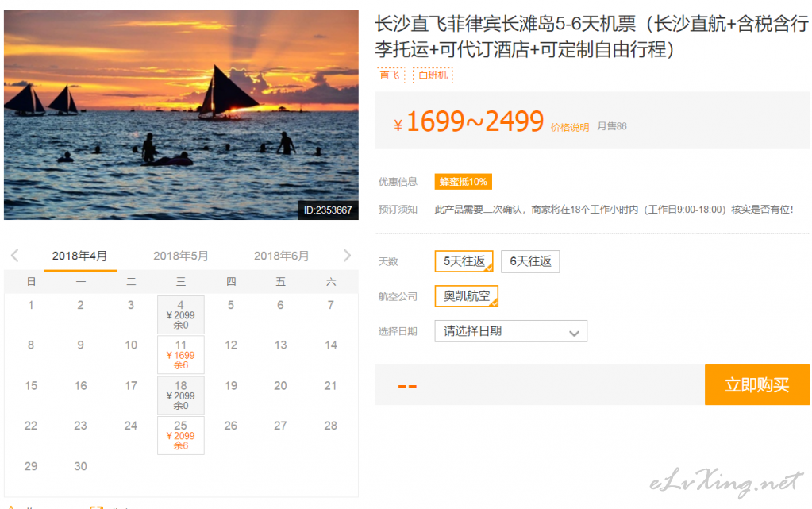Viewport: 812px width, 509px height.
Task: Click the product title 长沙直飞菲律宾长滩岛
Action: coord(591,37)
